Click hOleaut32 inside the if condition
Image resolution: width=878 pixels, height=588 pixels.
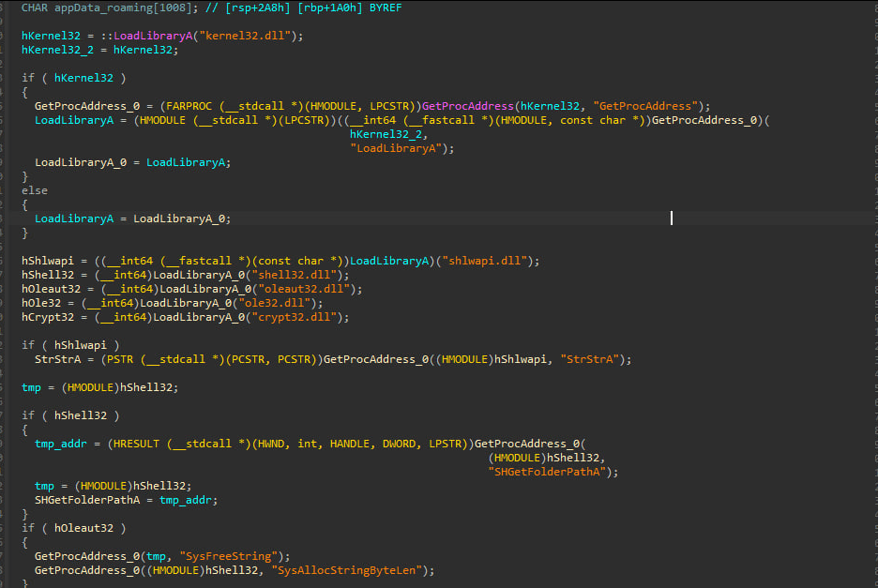pyautogui.click(x=83, y=528)
